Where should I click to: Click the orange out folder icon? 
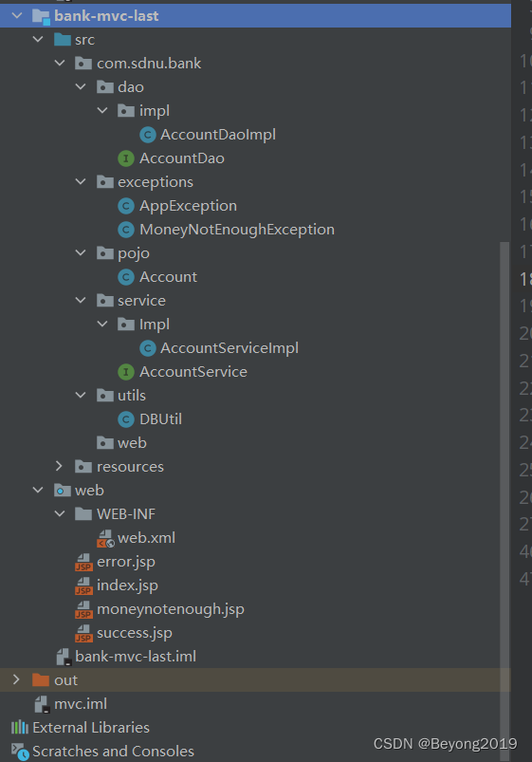click(41, 679)
